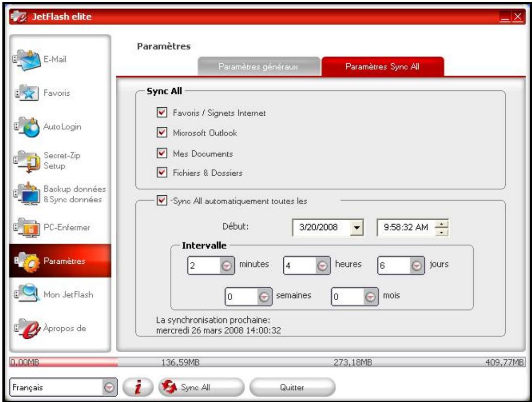Click the AutoLogin globe icon
This screenshot has width=532, height=402.
[27, 127]
